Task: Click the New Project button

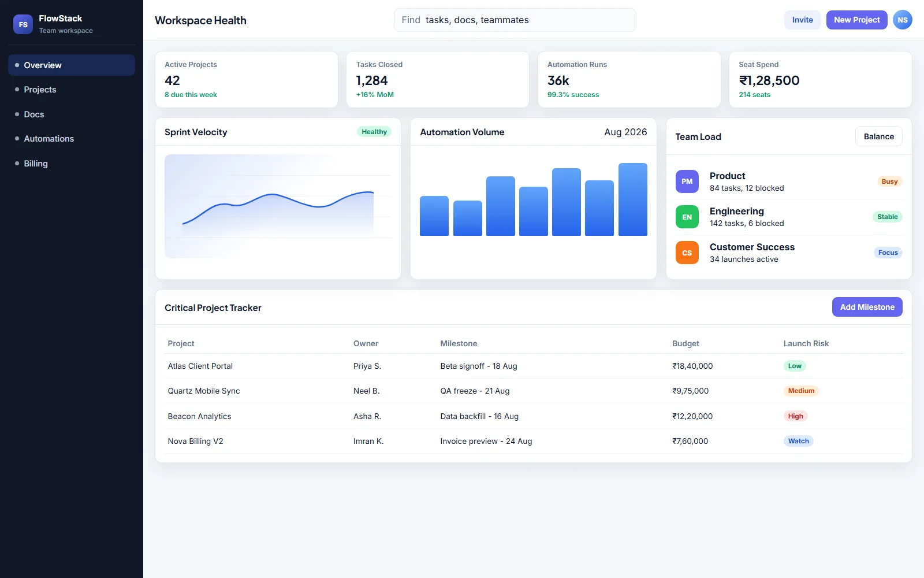Action: click(856, 20)
